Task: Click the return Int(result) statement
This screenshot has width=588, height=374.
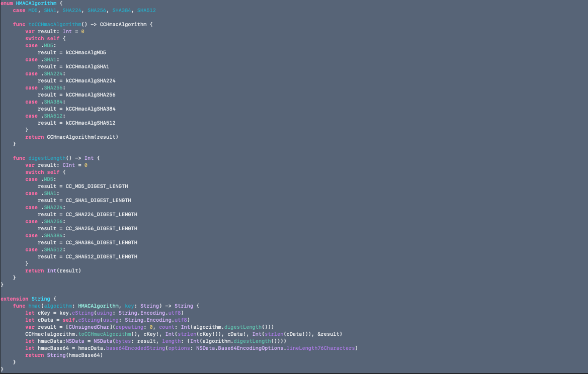Action: [x=53, y=270]
